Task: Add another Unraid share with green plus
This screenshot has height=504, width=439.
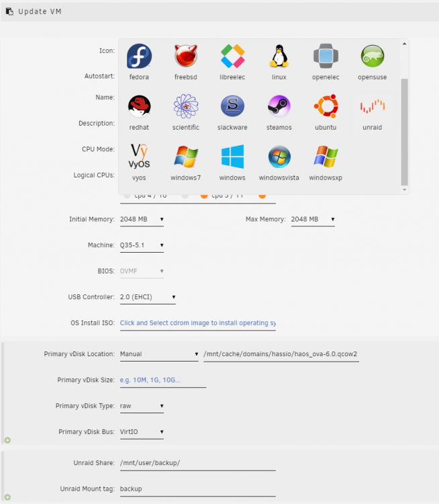Action: click(7, 497)
